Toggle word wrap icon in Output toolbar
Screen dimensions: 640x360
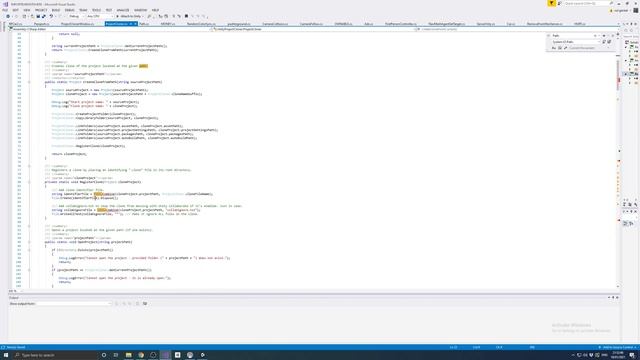[x=145, y=304]
